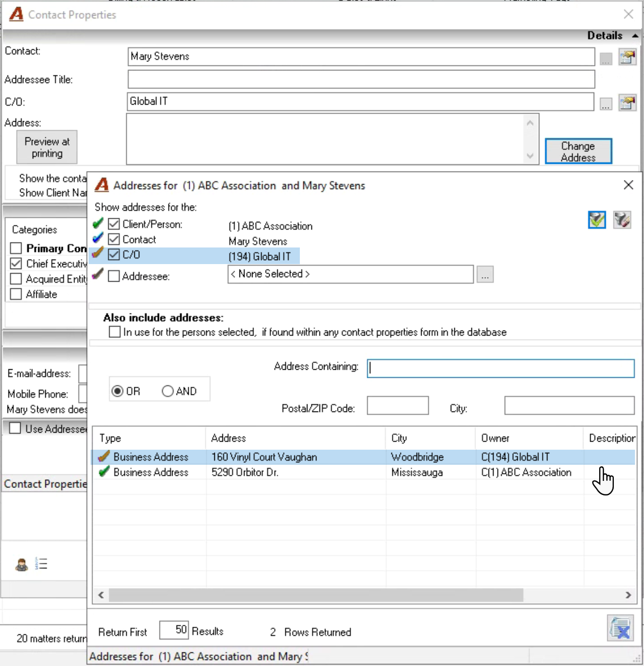Screen dimensions: 644x666
Task: Collapse the Details section arrow
Action: 635,36
